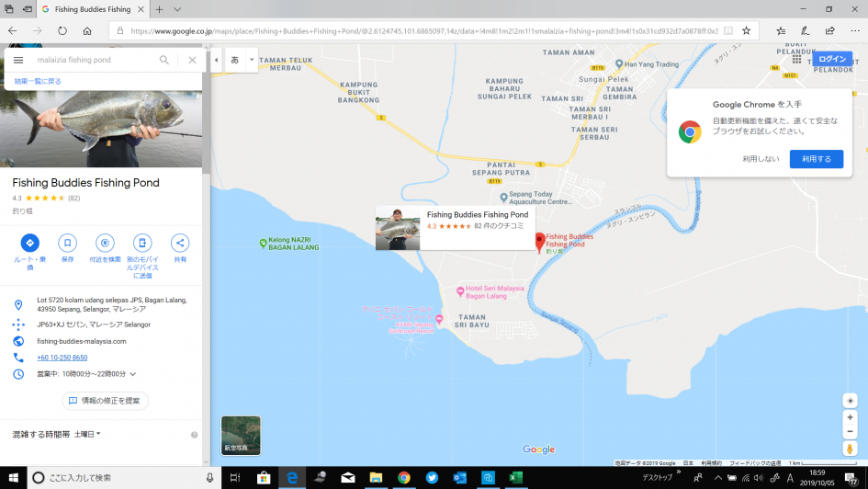The height and width of the screenshot is (489, 868).
Task: Switch to satellite imagery thumbnail
Action: pos(241,436)
